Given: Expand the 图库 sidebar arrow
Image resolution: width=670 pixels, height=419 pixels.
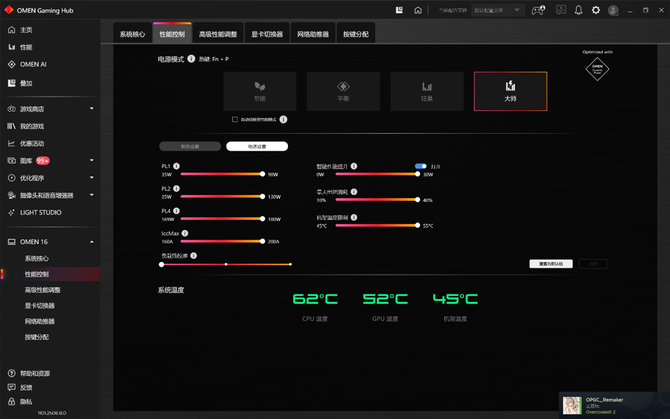Looking at the screenshot, I should [91, 160].
